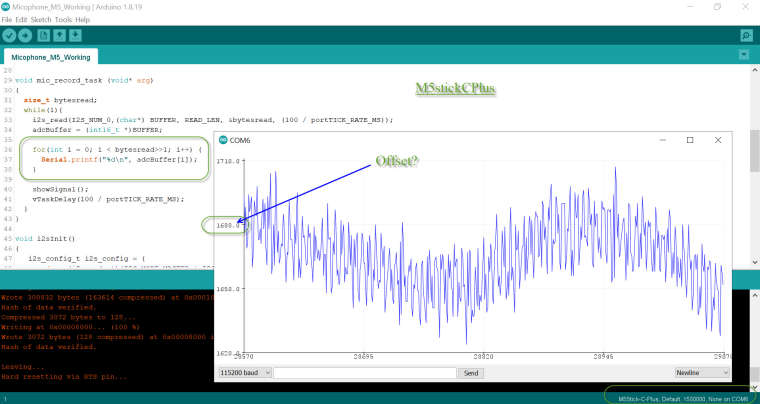The image size is (760, 404).
Task: Open the Edit menu
Action: (x=21, y=20)
